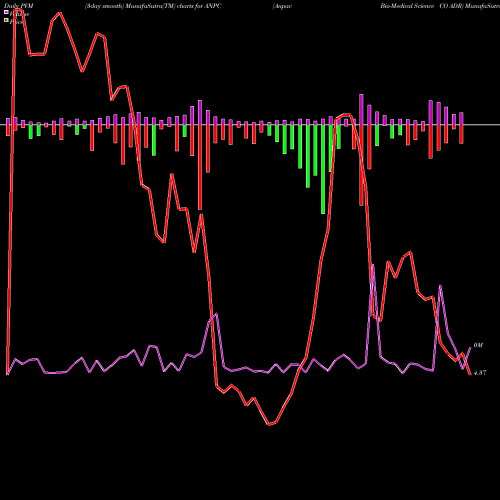The width and height of the screenshot is (500, 500).
Task: Click the '0M' volume end label
Action: 478,345
